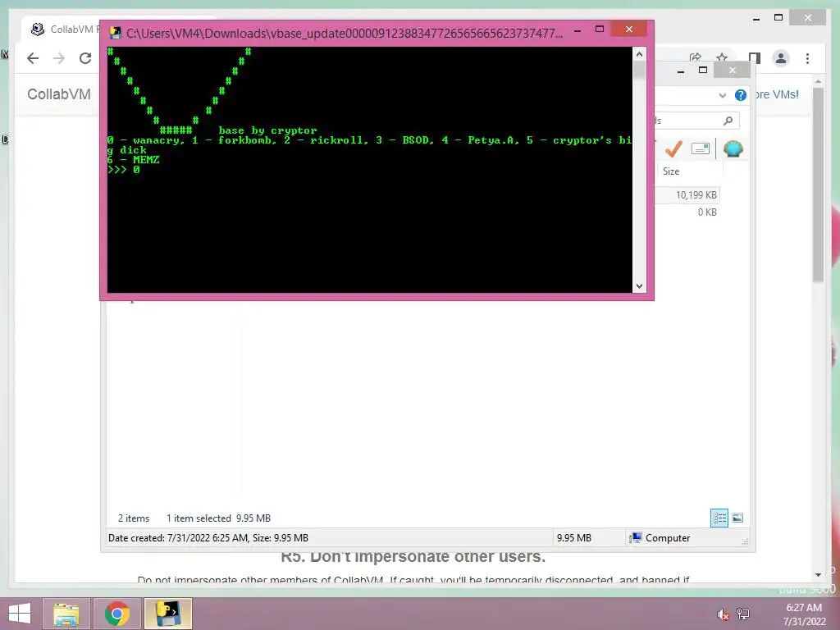This screenshot has width=840, height=630.
Task: Click the Chrome page vertical scrollbar thumb
Action: 818,184
